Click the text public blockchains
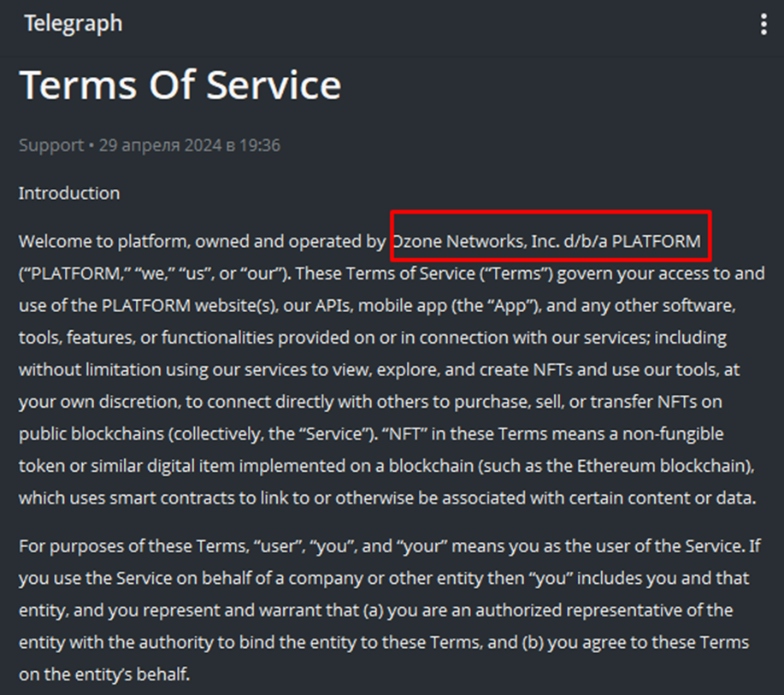Screen dimensions: 784x695 [x=91, y=434]
